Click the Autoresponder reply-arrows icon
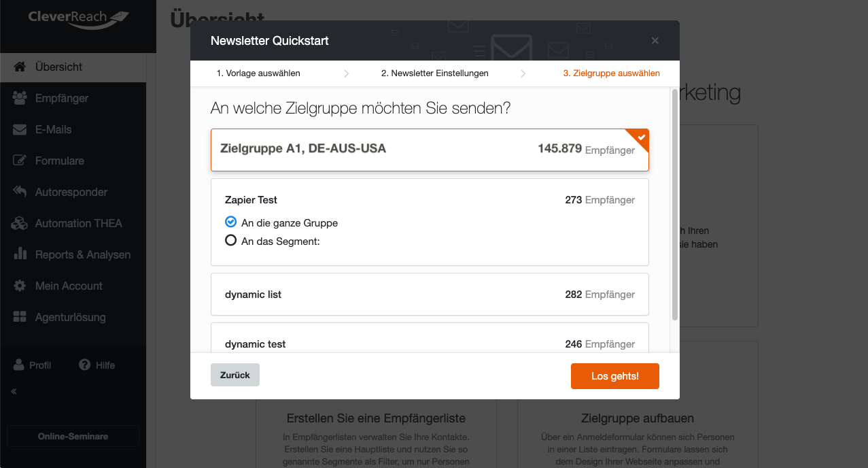Image resolution: width=868 pixels, height=468 pixels. pyautogui.click(x=20, y=192)
